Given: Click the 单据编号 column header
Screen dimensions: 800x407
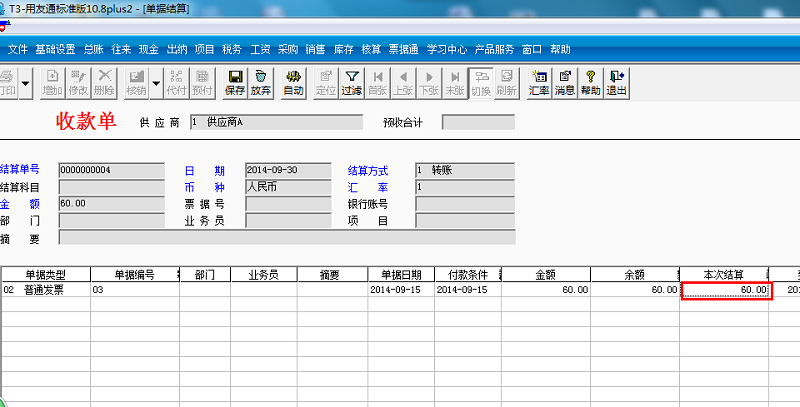Looking at the screenshot, I should 135,274.
